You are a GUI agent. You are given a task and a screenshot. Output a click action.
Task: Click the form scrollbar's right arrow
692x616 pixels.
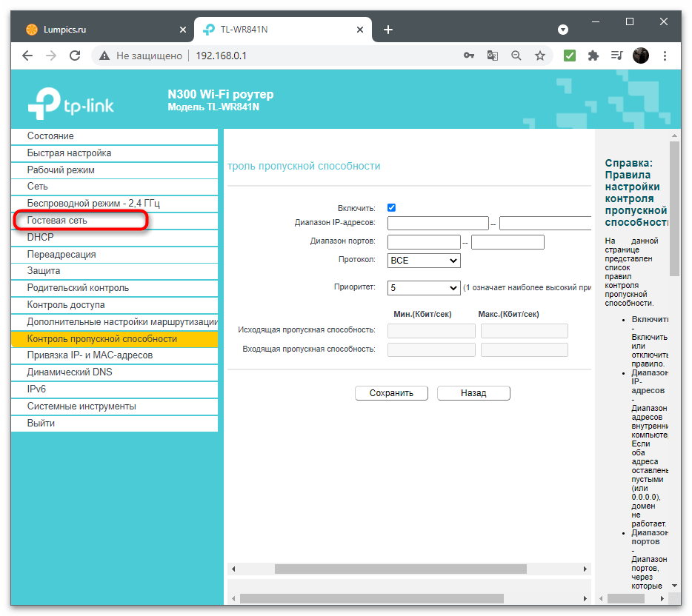click(585, 569)
